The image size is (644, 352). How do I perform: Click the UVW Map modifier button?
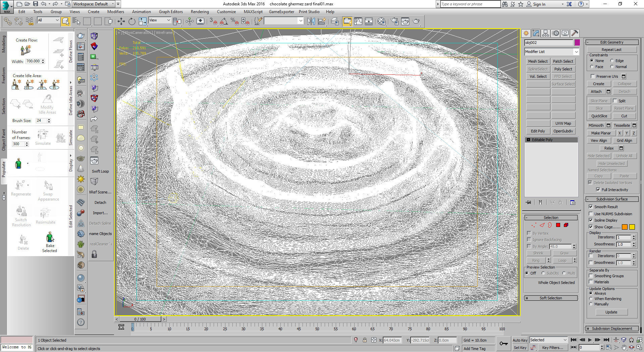(563, 123)
